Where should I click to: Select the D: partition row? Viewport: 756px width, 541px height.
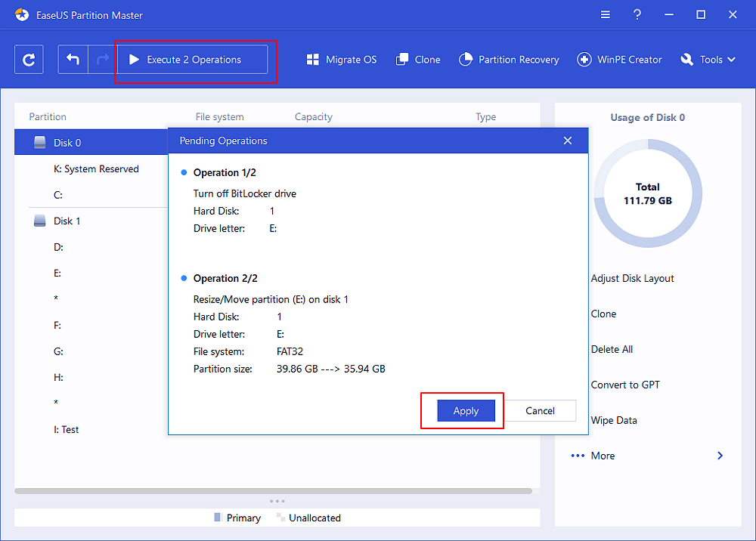tap(58, 247)
